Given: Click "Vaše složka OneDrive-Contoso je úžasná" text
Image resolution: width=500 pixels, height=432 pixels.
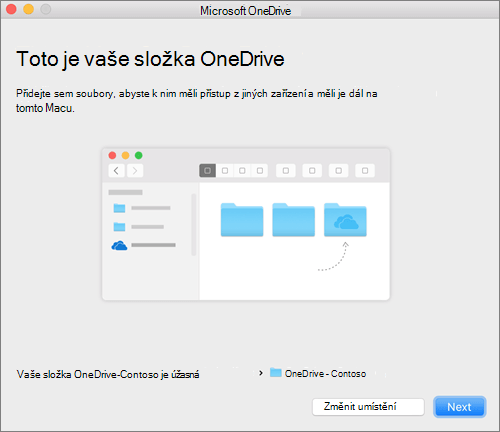Looking at the screenshot, I should 108,375.
